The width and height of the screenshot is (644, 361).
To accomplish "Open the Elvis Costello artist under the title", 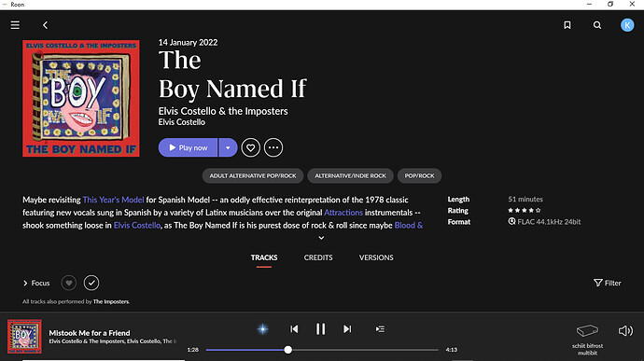I will pyautogui.click(x=182, y=122).
